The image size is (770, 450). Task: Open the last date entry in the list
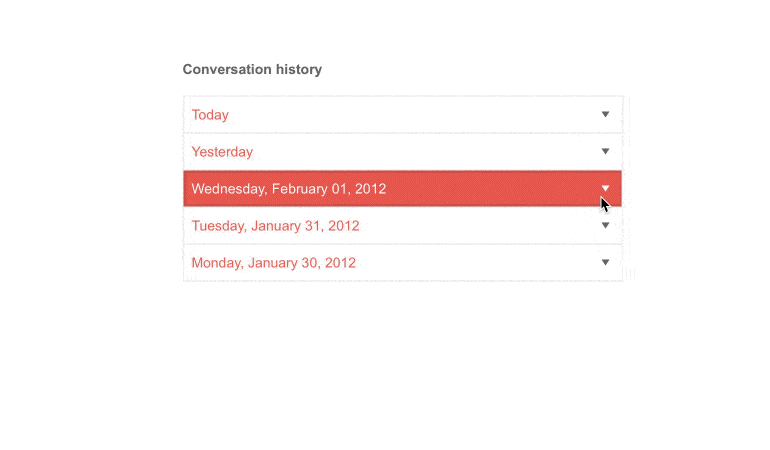[x=400, y=263]
